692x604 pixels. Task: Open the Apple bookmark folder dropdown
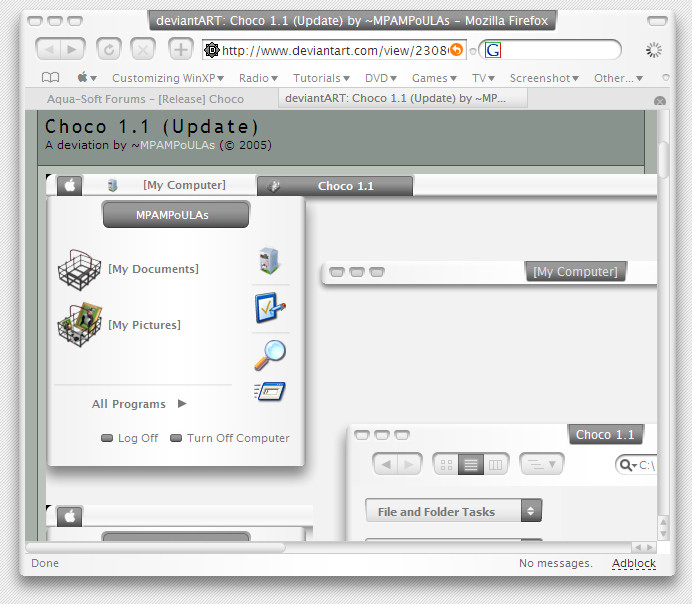[x=87, y=78]
